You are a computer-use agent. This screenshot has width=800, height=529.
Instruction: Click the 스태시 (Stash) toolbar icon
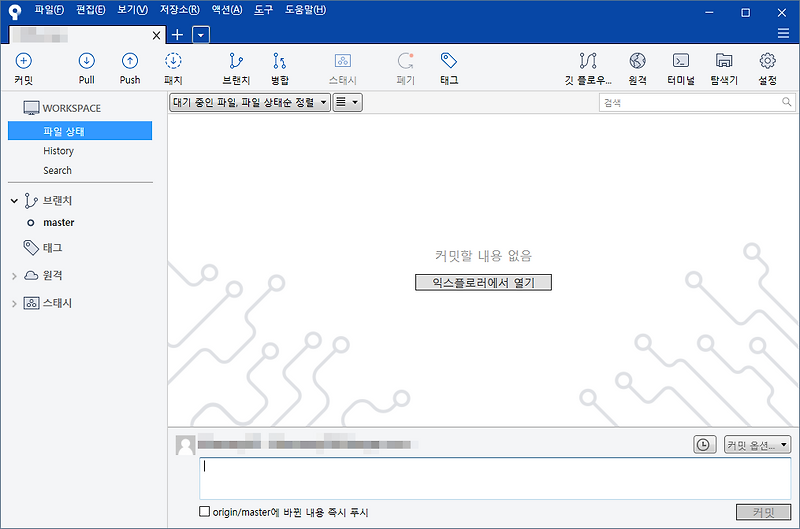[x=342, y=61]
